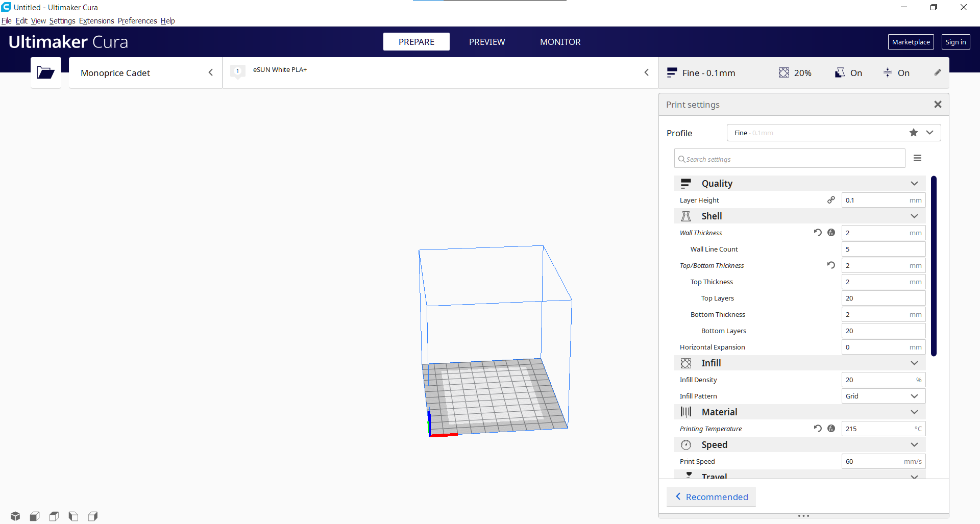The image size is (980, 524).
Task: Open the View menu
Action: click(x=38, y=21)
